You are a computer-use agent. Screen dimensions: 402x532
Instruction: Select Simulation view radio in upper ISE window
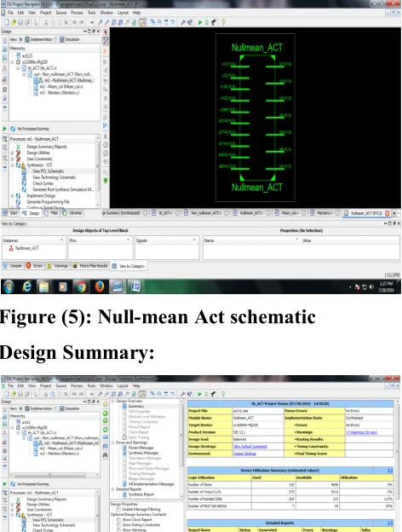[x=56, y=39]
